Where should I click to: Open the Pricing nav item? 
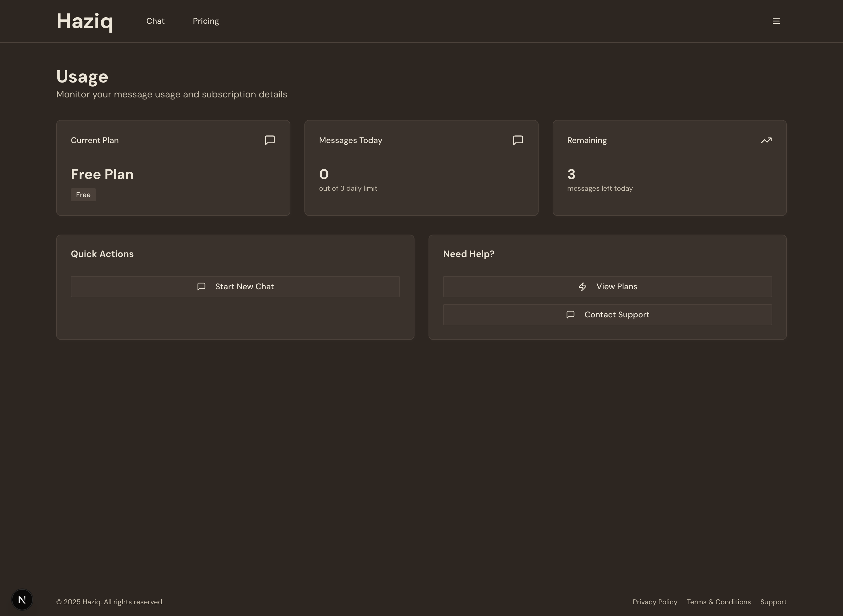[x=205, y=21]
